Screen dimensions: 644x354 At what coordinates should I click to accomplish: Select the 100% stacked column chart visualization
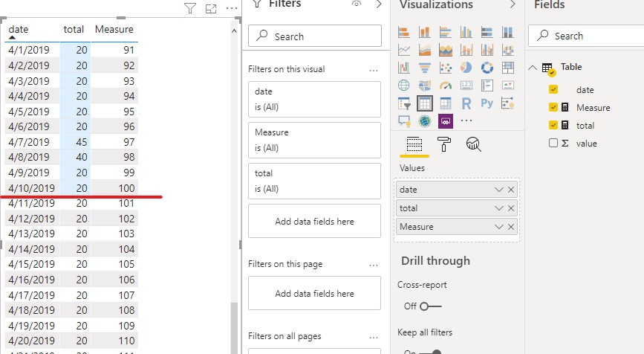pos(508,32)
